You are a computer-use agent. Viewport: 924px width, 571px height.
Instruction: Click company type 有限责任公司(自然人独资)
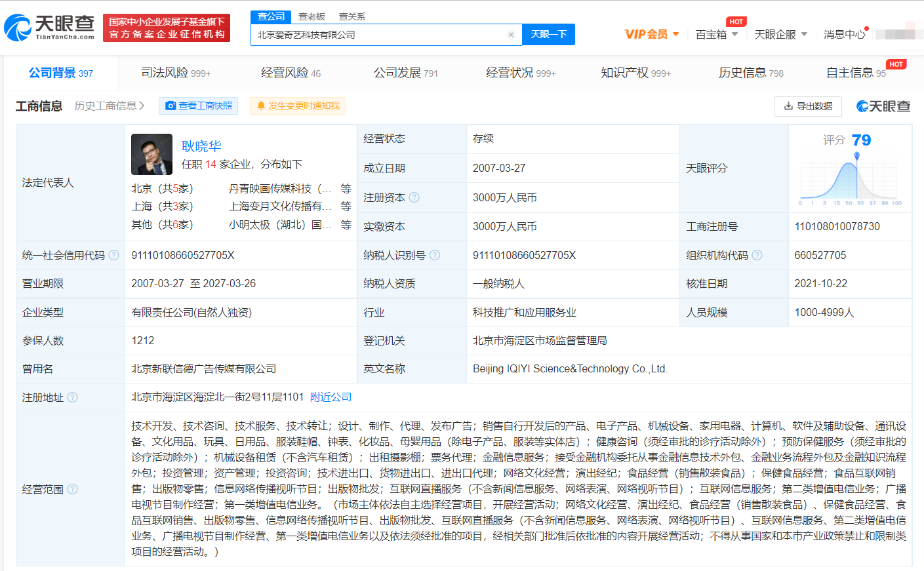191,313
